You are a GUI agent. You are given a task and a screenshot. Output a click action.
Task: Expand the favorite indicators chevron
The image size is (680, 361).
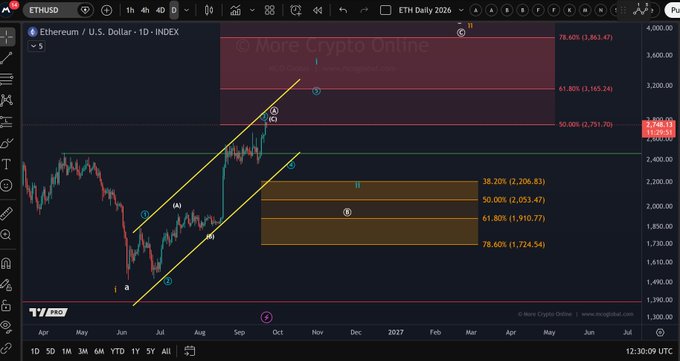pos(252,10)
